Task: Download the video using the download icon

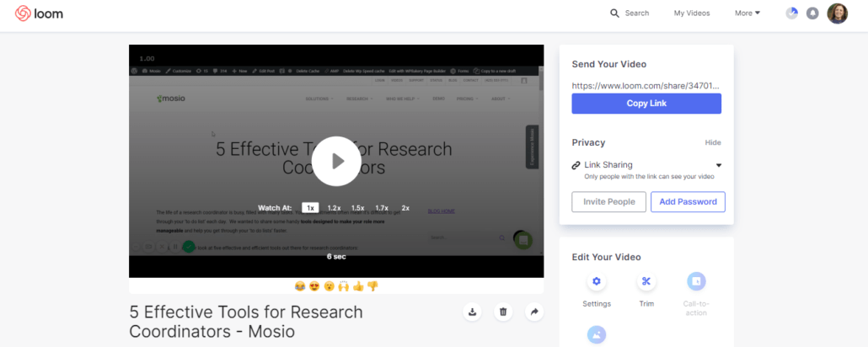Action: [x=472, y=312]
